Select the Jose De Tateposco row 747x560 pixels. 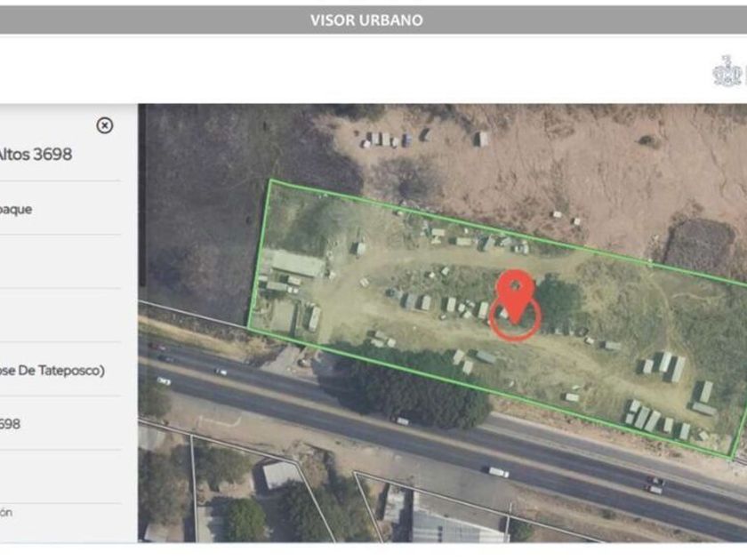click(52, 370)
